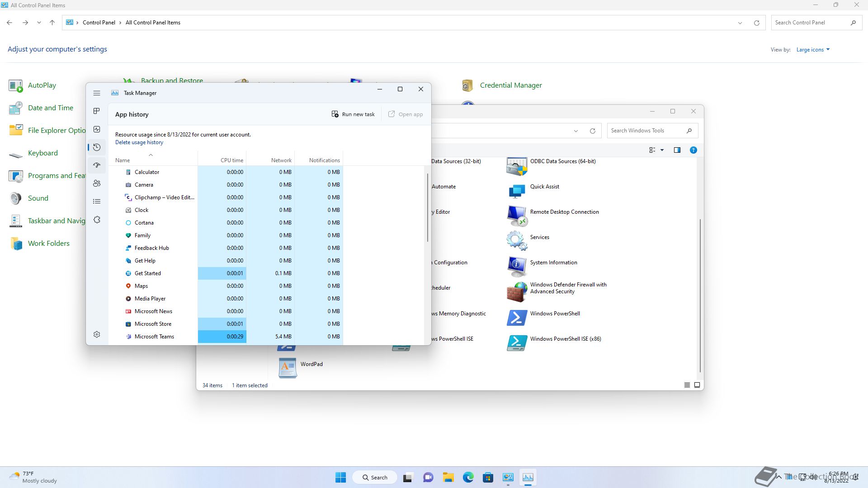Open Processes page in Task Manager sidebar
868x488 pixels.
97,111
